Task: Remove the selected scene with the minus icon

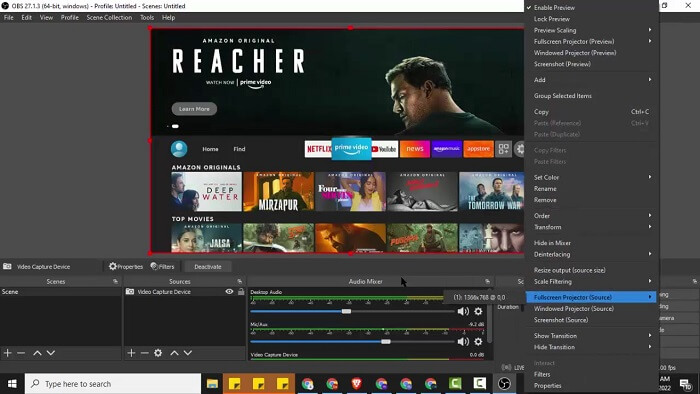Action: [x=21, y=353]
